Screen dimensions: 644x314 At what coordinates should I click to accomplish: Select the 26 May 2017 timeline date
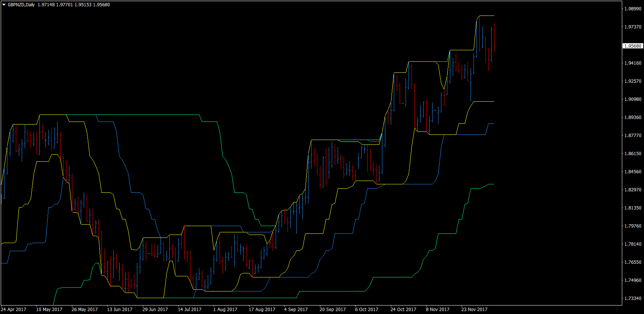(85, 310)
